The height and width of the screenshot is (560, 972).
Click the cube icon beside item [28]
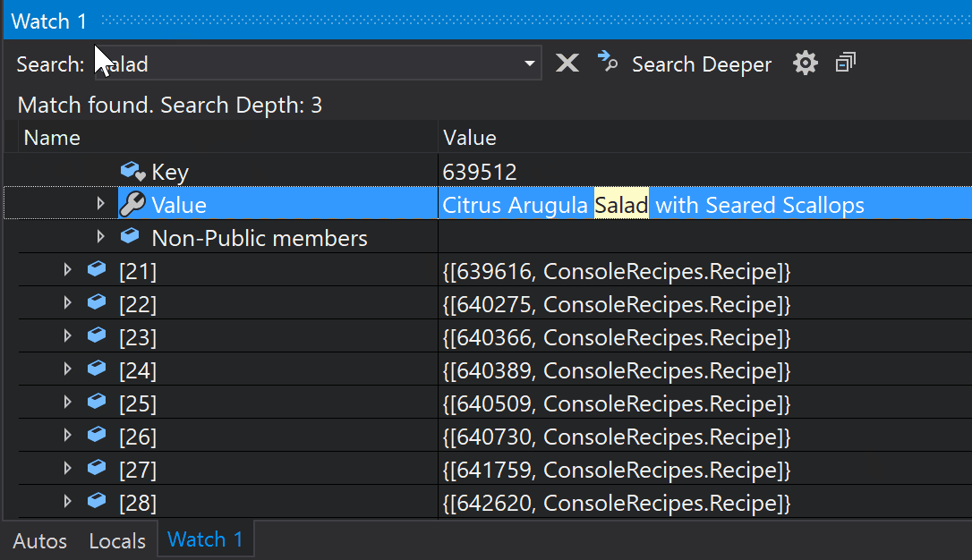97,502
